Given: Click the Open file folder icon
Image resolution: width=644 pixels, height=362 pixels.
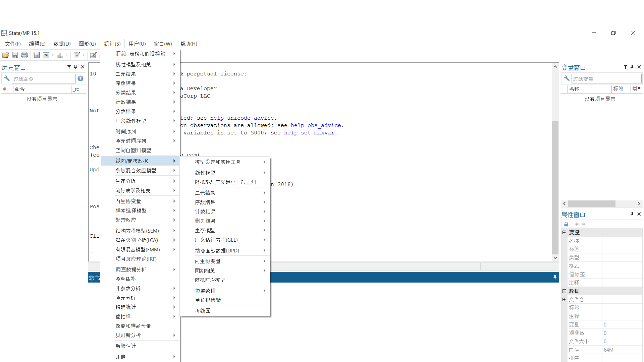Looking at the screenshot, I should coord(6,55).
